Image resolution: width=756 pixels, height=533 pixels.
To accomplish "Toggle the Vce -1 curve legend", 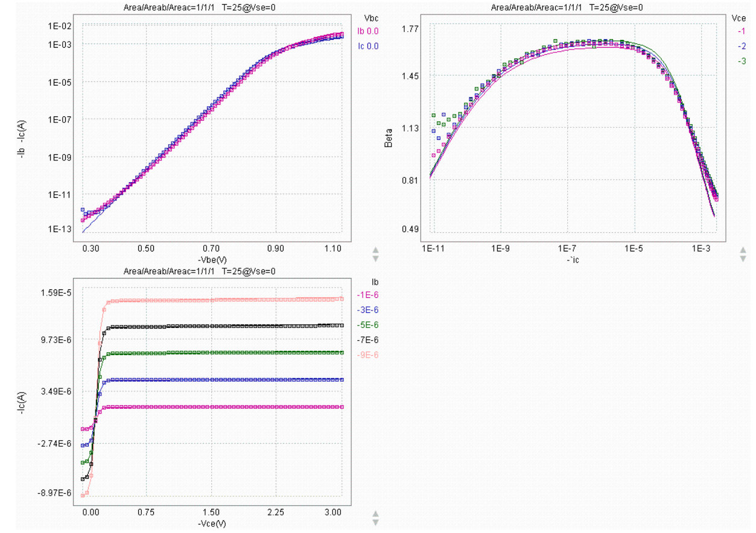I will pos(742,31).
